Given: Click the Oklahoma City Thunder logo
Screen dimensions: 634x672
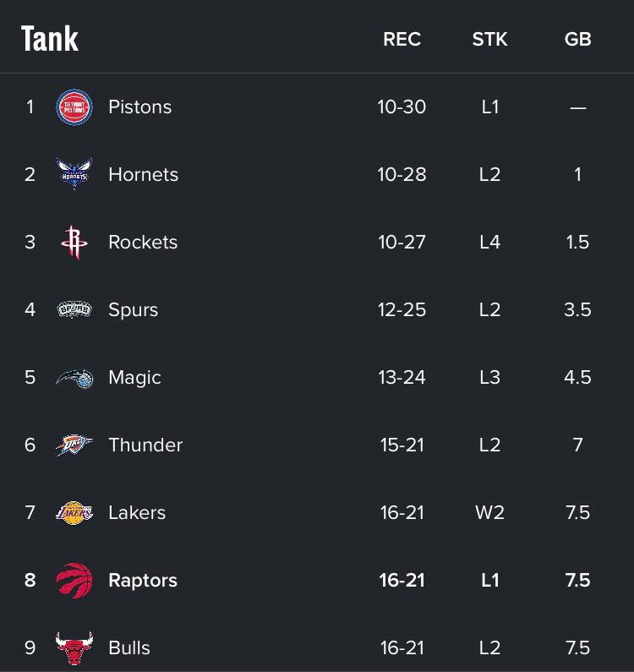Looking at the screenshot, I should click(x=74, y=445).
